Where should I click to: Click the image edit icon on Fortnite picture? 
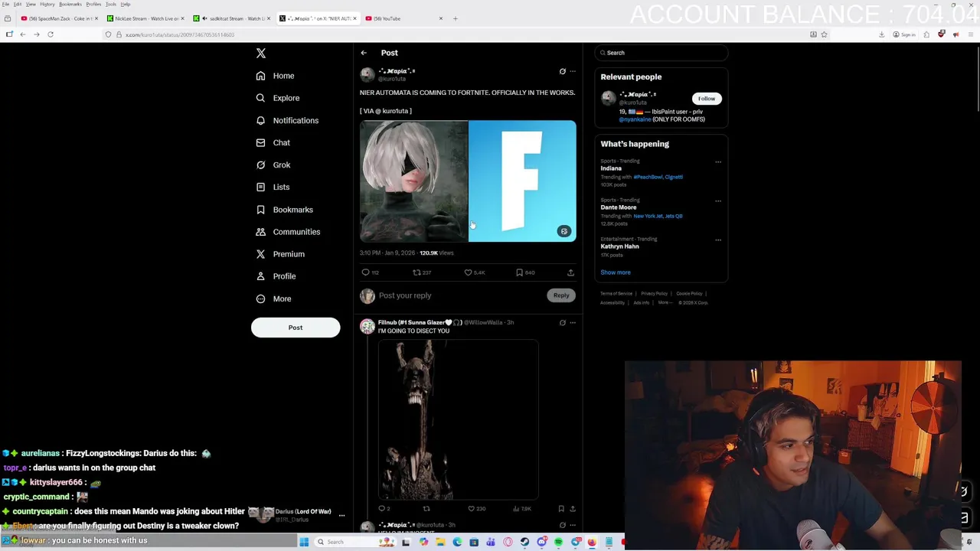click(x=564, y=231)
